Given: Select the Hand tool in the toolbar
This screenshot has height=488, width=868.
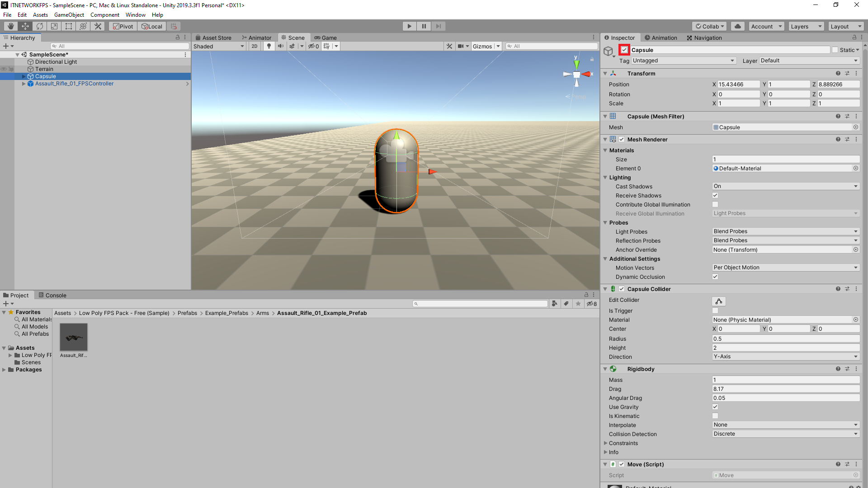Looking at the screenshot, I should (10, 26).
